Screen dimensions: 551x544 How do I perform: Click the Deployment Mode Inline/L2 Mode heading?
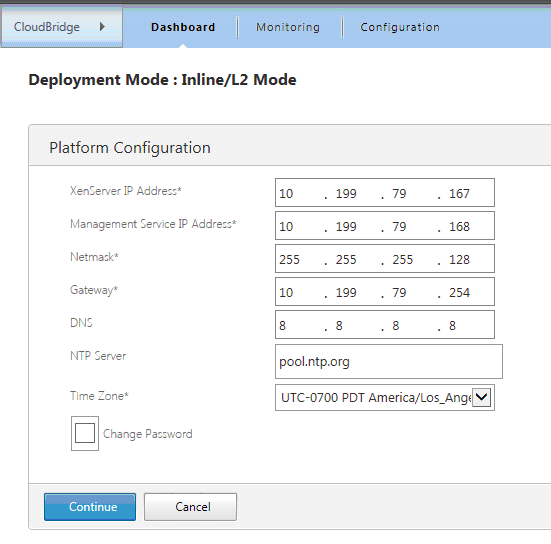point(162,80)
